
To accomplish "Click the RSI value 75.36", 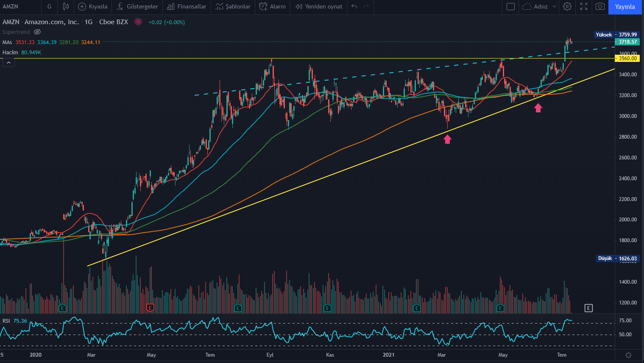I will (20, 321).
